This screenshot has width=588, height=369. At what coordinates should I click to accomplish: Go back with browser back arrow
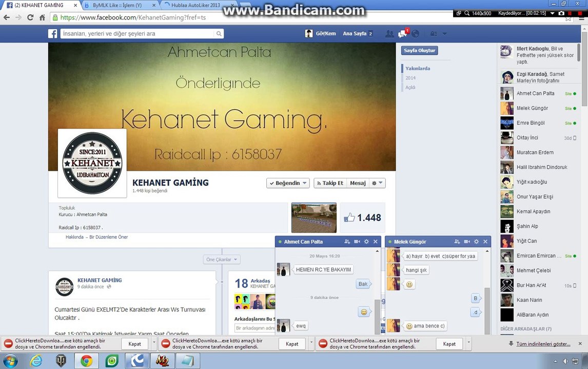tap(6, 17)
